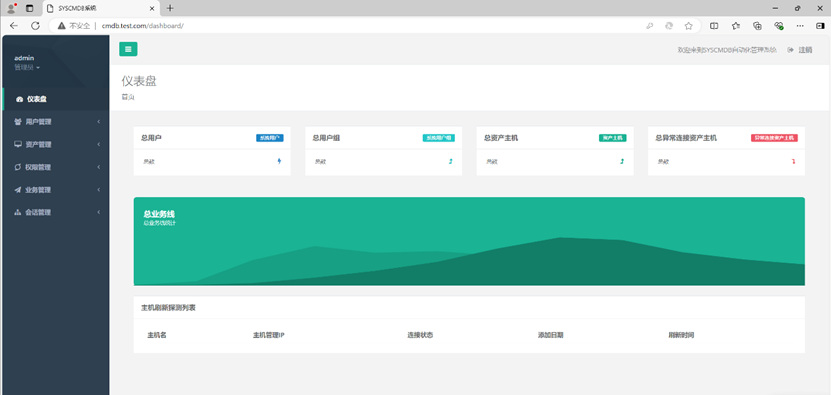Expand the chevron beside 业务管理
The height and width of the screenshot is (395, 831).
[x=99, y=190]
